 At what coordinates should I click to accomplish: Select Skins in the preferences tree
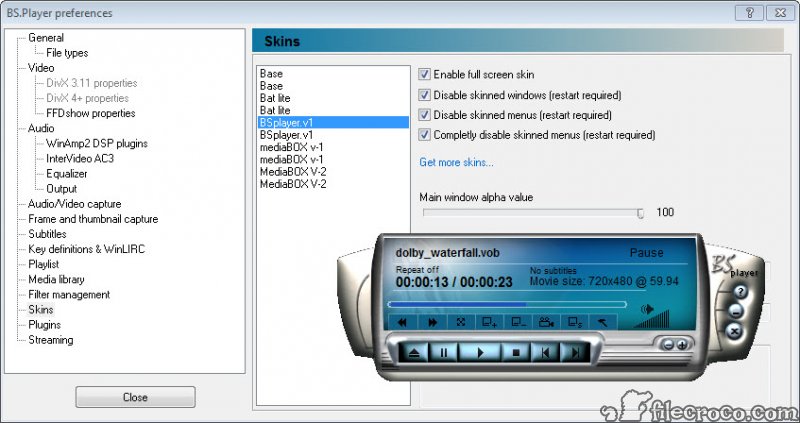click(x=41, y=309)
